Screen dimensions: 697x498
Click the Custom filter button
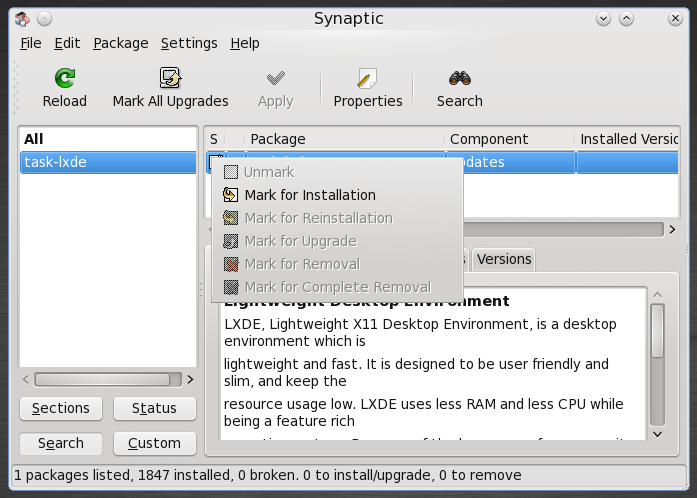(154, 443)
